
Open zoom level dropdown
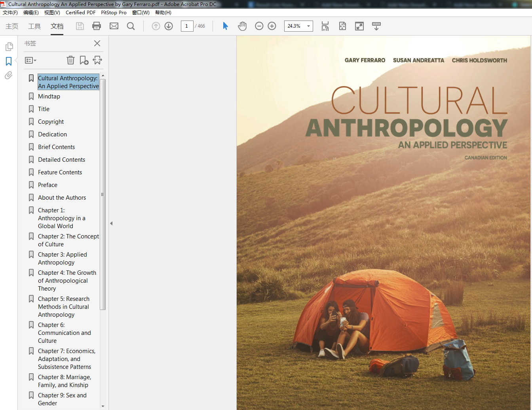(x=308, y=26)
